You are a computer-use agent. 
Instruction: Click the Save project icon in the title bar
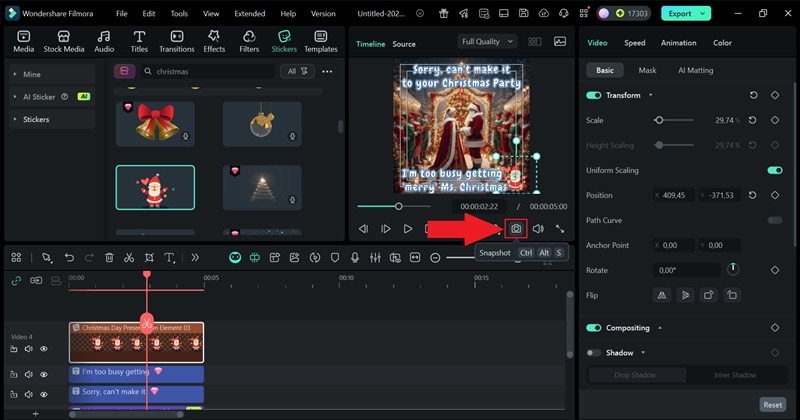(523, 14)
